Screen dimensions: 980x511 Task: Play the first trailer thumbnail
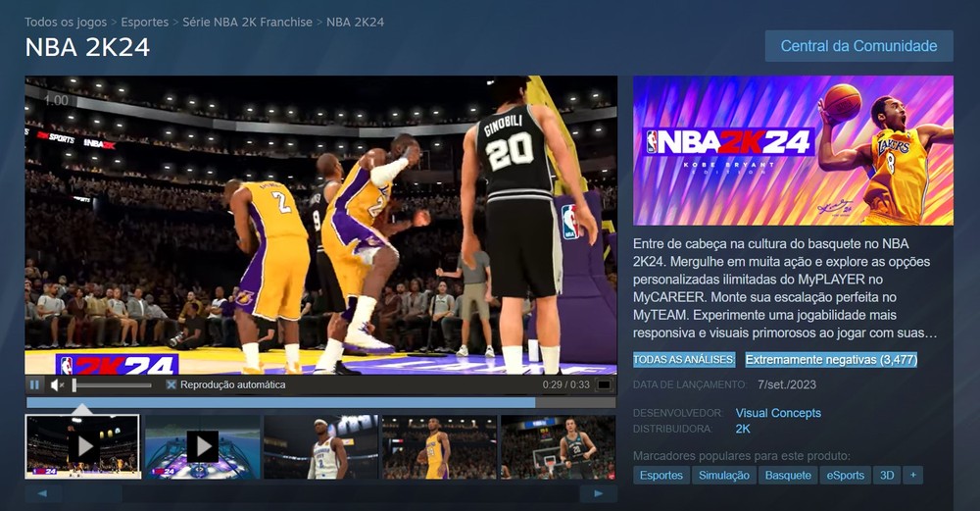[83, 447]
